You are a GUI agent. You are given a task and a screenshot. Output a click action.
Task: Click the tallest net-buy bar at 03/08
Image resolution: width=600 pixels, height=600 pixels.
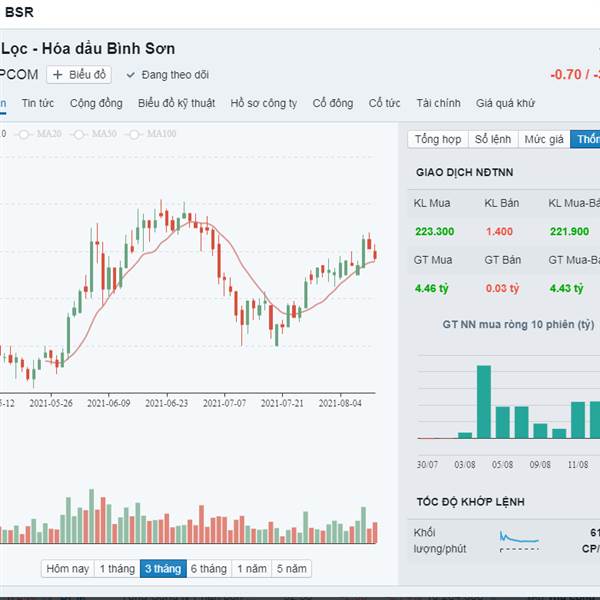483,402
